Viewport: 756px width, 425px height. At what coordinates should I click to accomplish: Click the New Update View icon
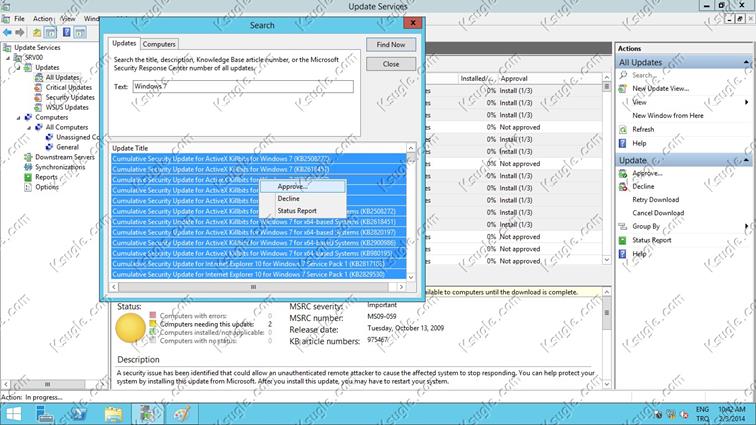pyautogui.click(x=623, y=89)
